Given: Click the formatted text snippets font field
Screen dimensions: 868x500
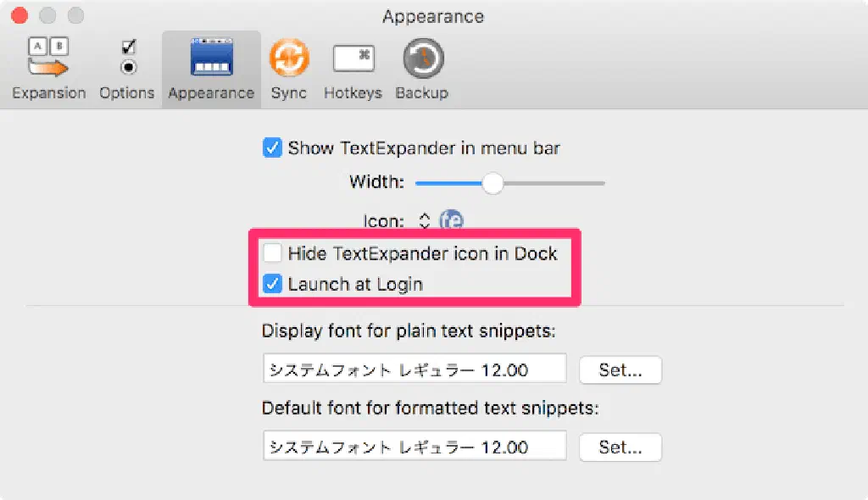Looking at the screenshot, I should coord(415,447).
